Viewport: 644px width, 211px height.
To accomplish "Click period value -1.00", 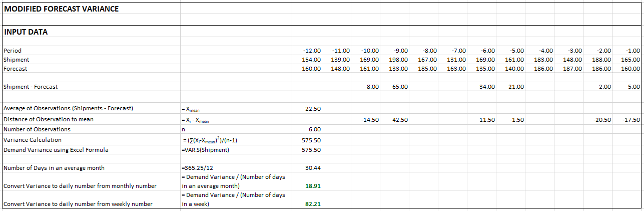I will 632,51.
